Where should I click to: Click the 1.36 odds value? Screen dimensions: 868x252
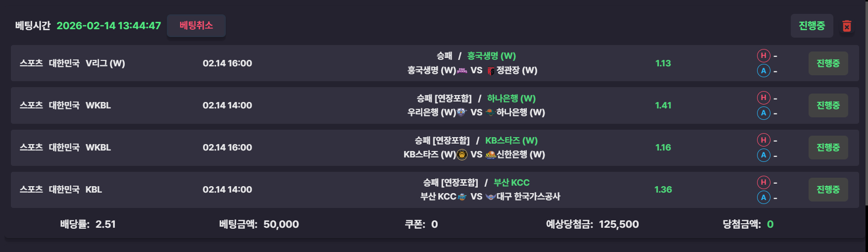(x=663, y=190)
